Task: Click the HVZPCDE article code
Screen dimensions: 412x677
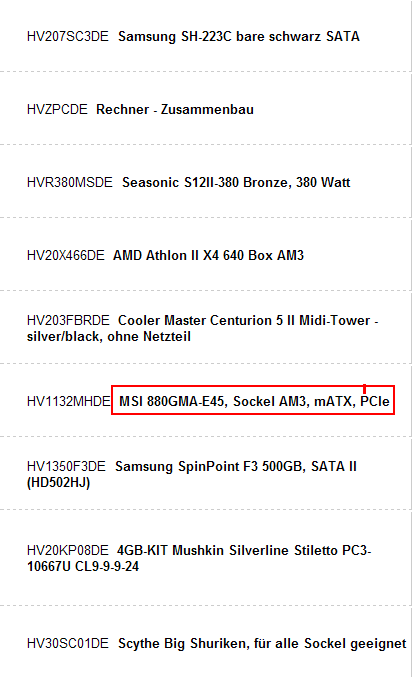Action: [x=57, y=109]
